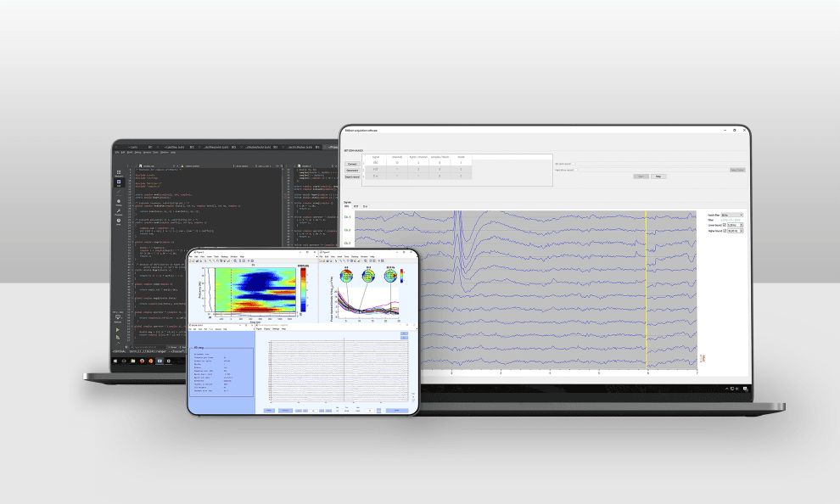Click the Save icon in Figure 1 toolbar
This screenshot has height=504, width=840.
click(197, 260)
